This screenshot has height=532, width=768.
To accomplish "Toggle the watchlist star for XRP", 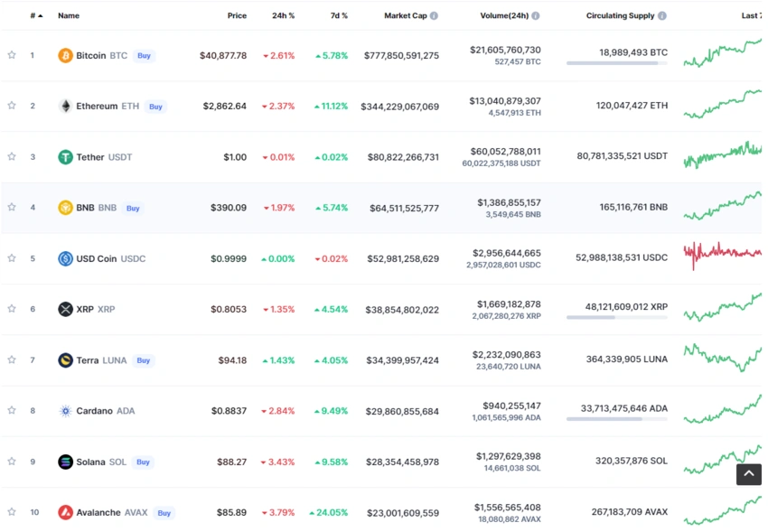I will coord(12,309).
